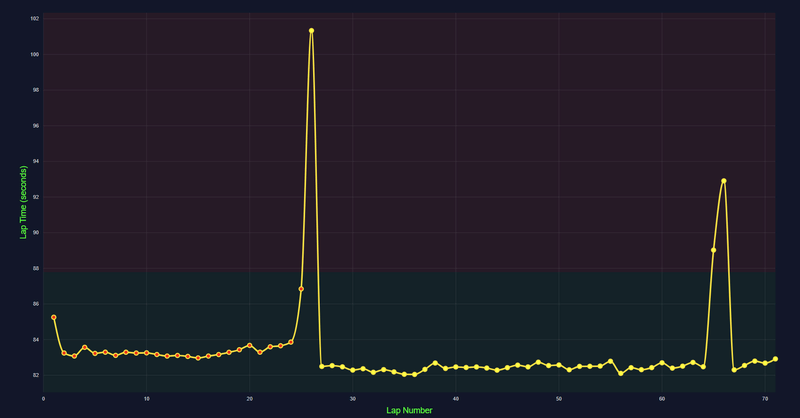Select the data point at lap 20
This screenshot has height=418, width=800.
[249, 345]
